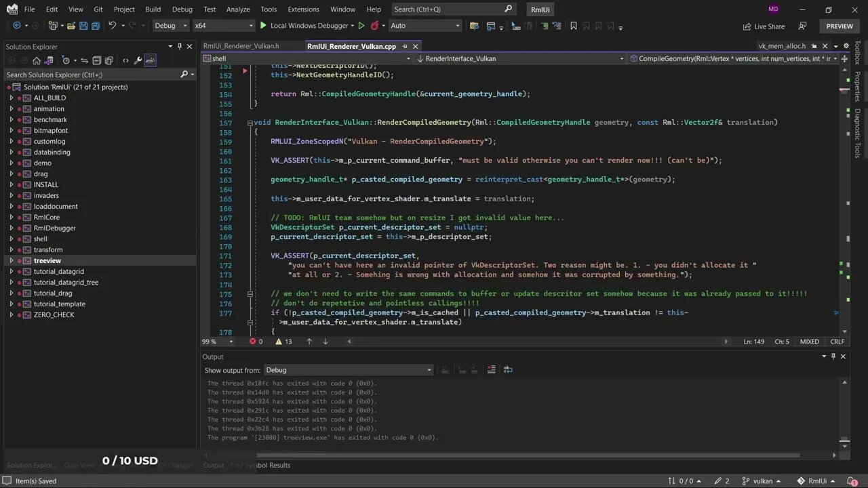The height and width of the screenshot is (488, 868).
Task: Open the Auto stack frame dropdown
Action: point(425,26)
